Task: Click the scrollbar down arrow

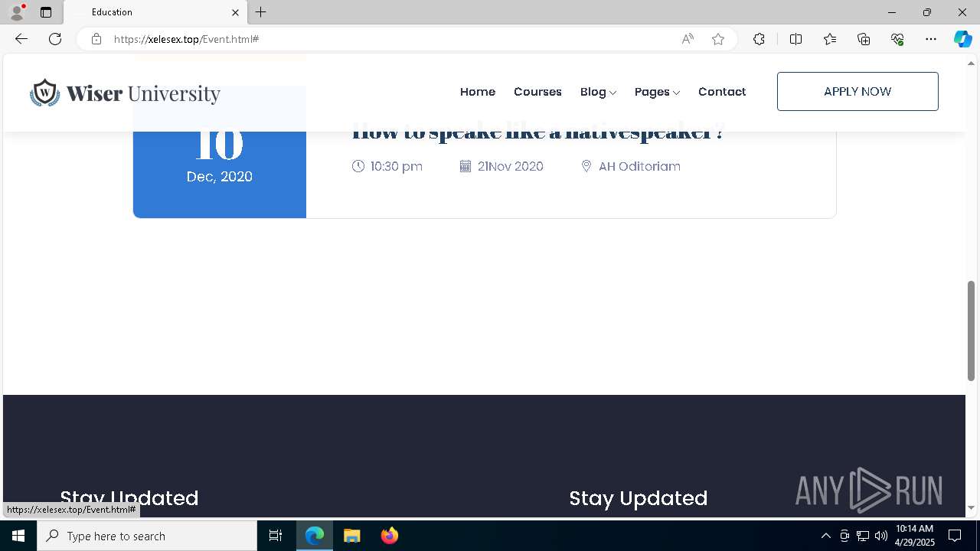Action: (971, 508)
